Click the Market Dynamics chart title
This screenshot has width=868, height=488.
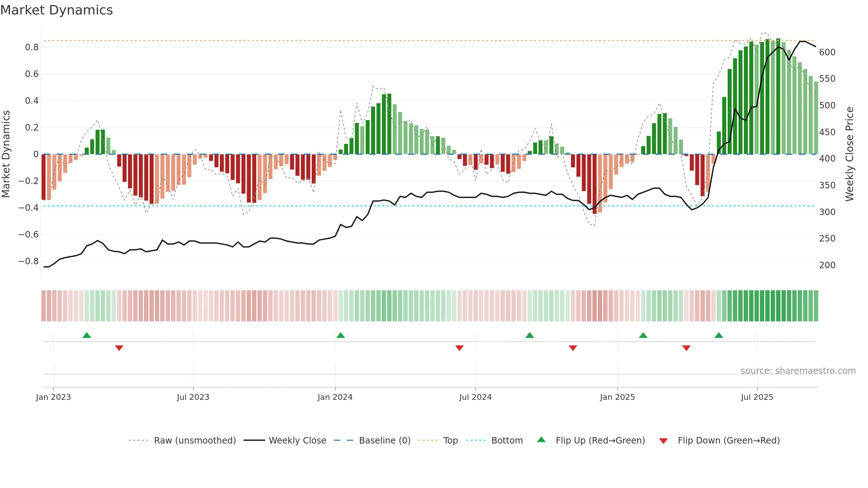[57, 10]
